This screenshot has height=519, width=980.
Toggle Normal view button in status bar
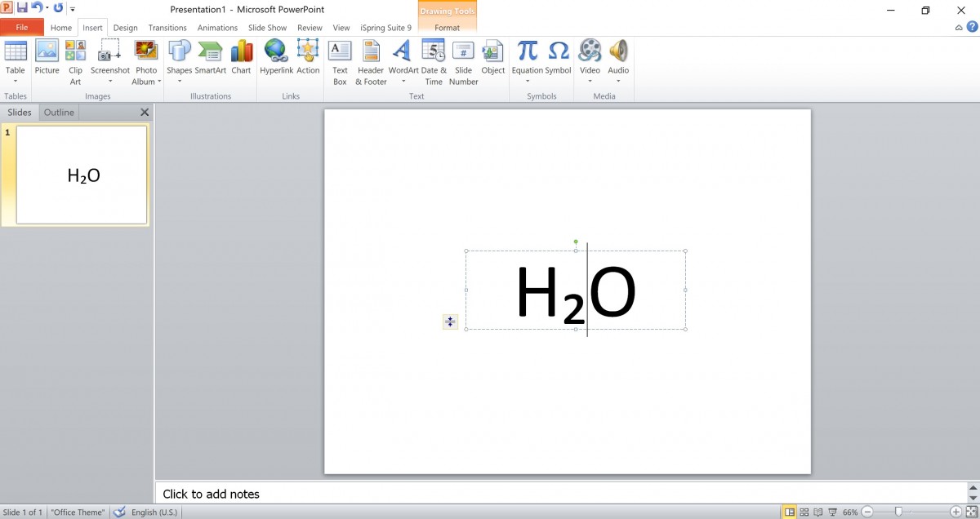coord(790,512)
